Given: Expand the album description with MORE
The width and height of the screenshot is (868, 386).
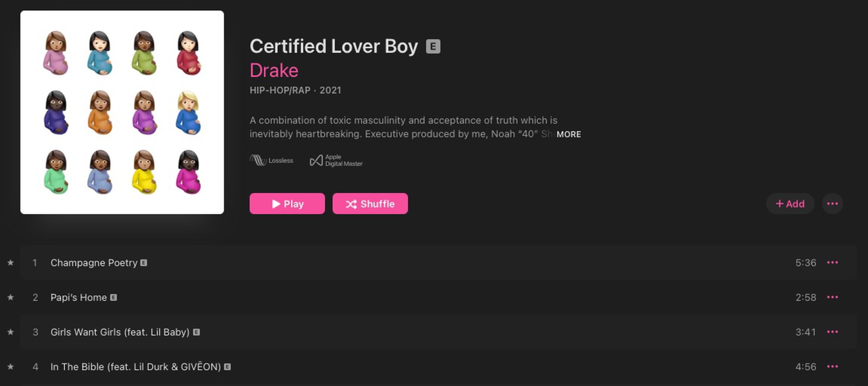Looking at the screenshot, I should (x=568, y=134).
